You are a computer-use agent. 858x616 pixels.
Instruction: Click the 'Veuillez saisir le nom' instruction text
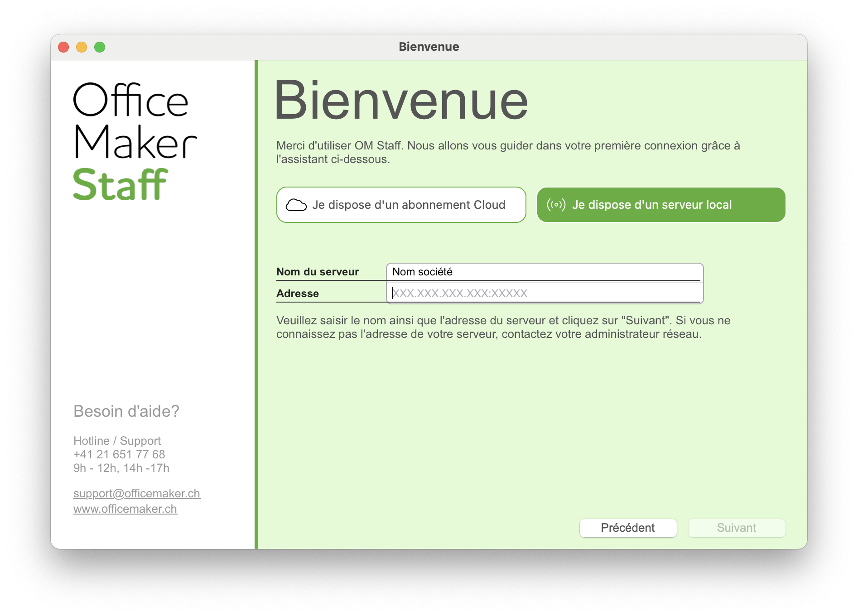503,327
